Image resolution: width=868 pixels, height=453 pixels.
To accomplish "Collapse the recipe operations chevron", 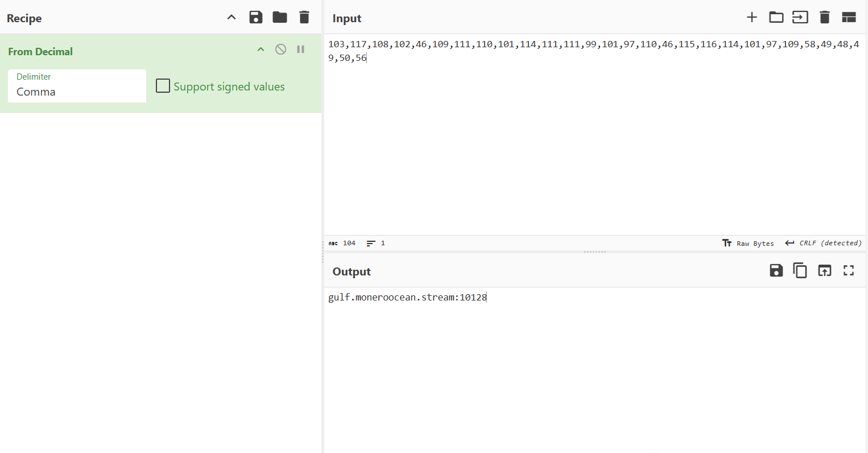I will click(232, 17).
